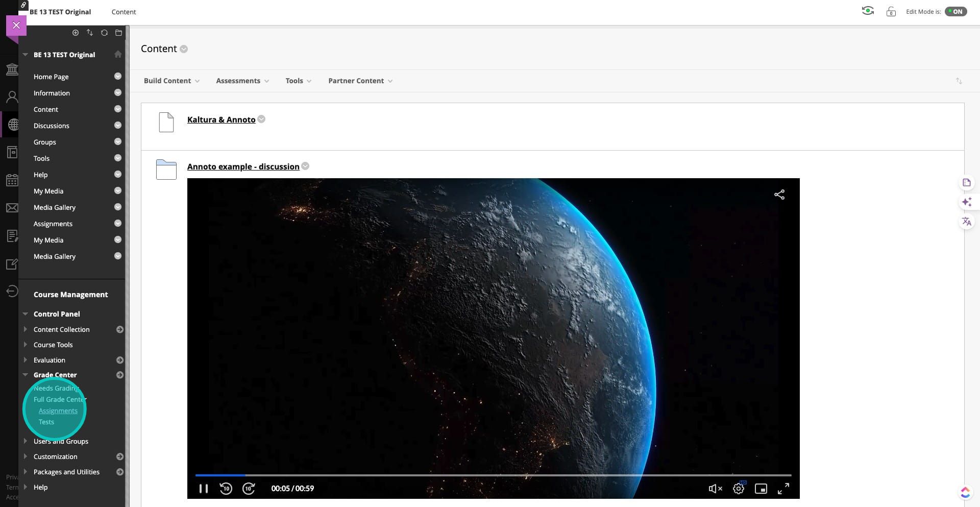Click the video progress bar
Viewport: 980px width, 507px height.
(493, 475)
